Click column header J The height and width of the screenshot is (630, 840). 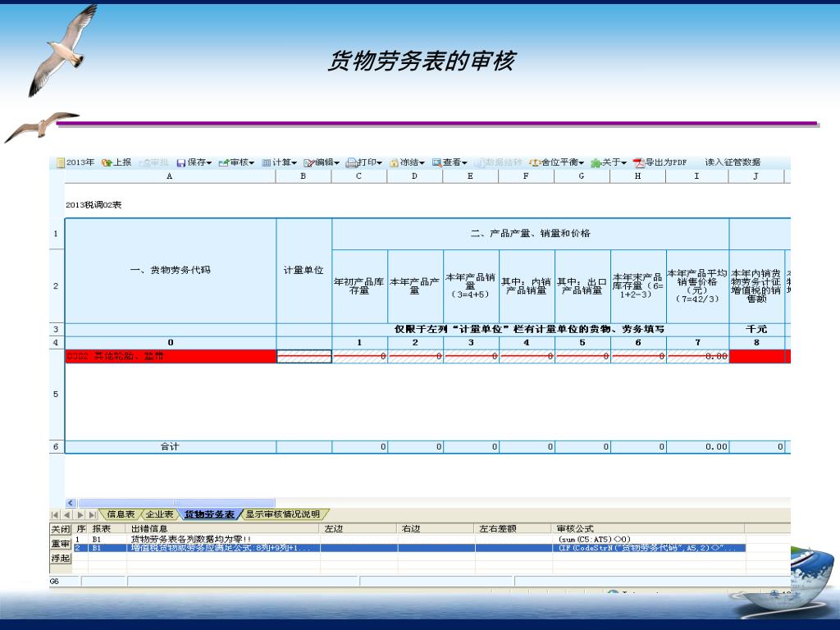pyautogui.click(x=756, y=176)
